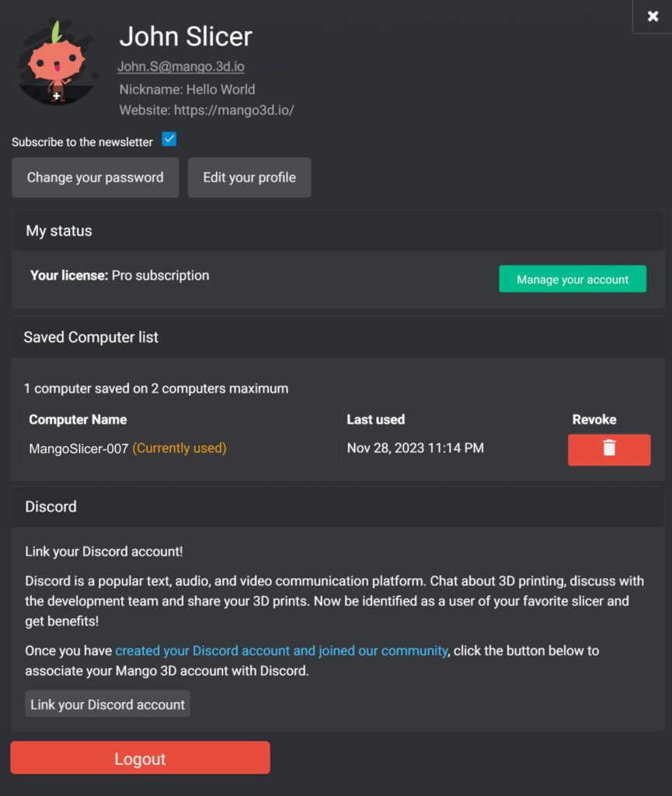Click the John Slicer name heading
The width and height of the screenshot is (672, 796).
[186, 37]
